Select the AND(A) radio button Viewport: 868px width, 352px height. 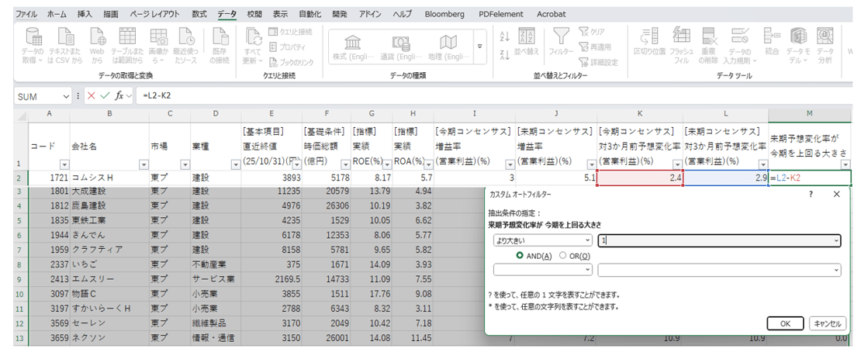(x=520, y=255)
